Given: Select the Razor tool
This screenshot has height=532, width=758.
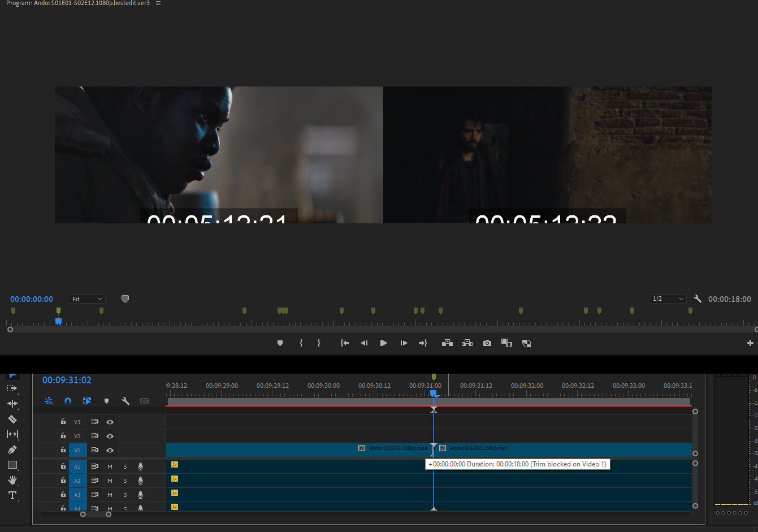Looking at the screenshot, I should pyautogui.click(x=12, y=419).
